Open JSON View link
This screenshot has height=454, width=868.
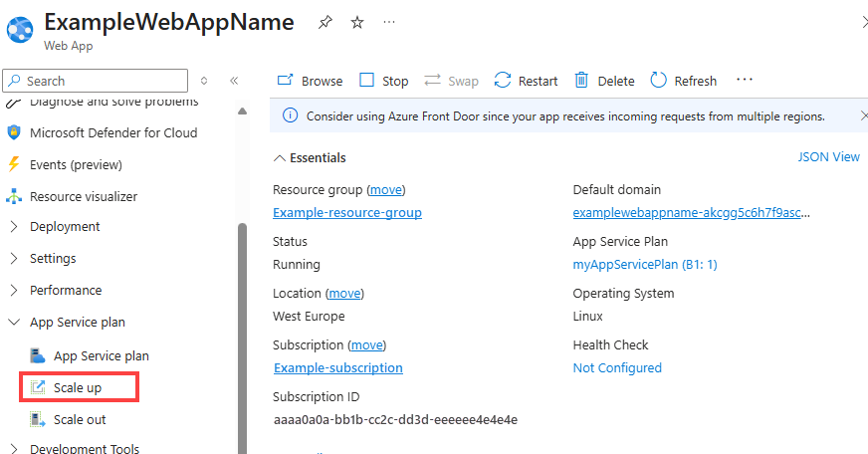tap(828, 156)
